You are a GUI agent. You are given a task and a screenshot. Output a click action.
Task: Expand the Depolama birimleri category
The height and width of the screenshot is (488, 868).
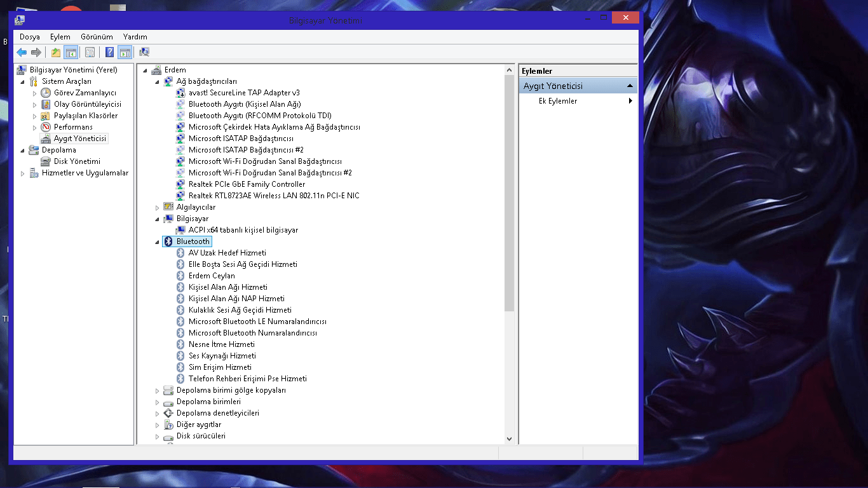point(158,402)
